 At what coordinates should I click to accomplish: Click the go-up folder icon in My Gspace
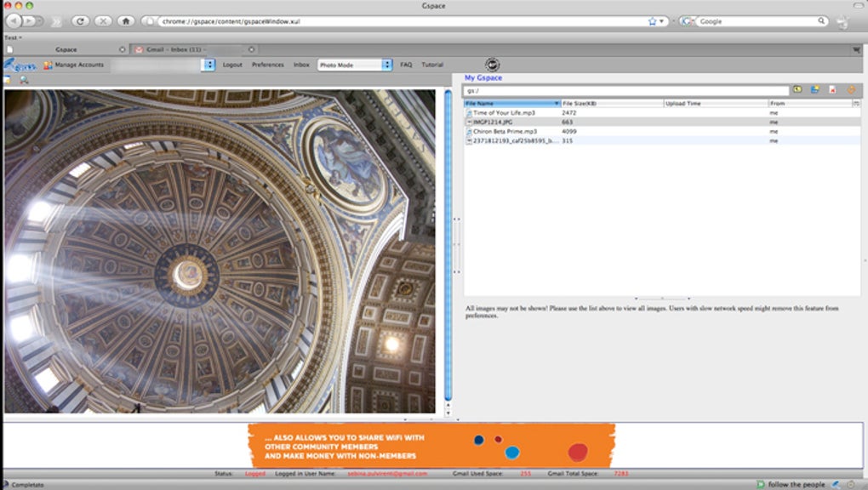[x=797, y=89]
